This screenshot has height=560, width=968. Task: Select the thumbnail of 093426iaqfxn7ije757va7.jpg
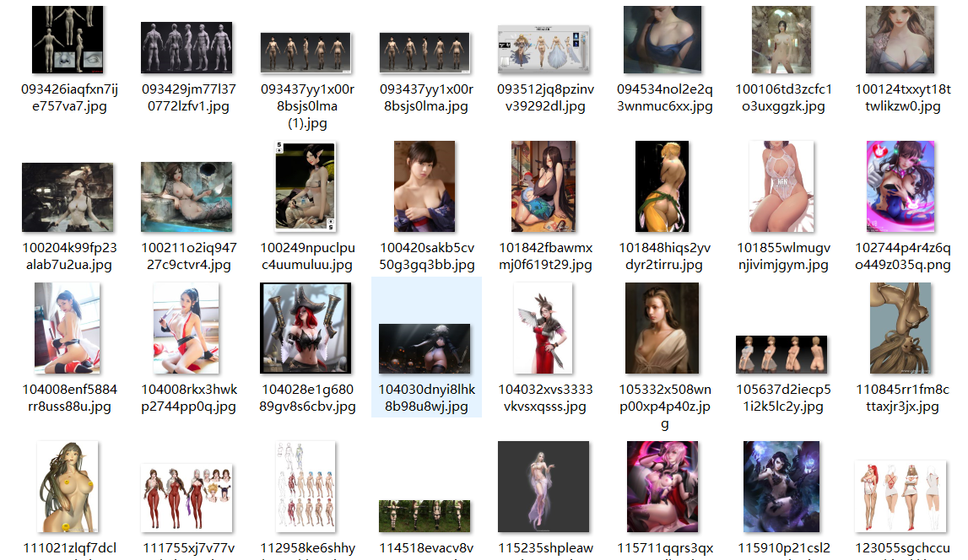68,40
